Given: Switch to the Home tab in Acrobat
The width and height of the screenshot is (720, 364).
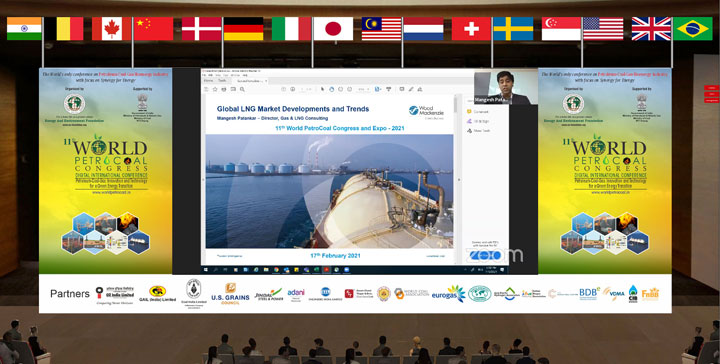Looking at the screenshot, I should (x=209, y=81).
